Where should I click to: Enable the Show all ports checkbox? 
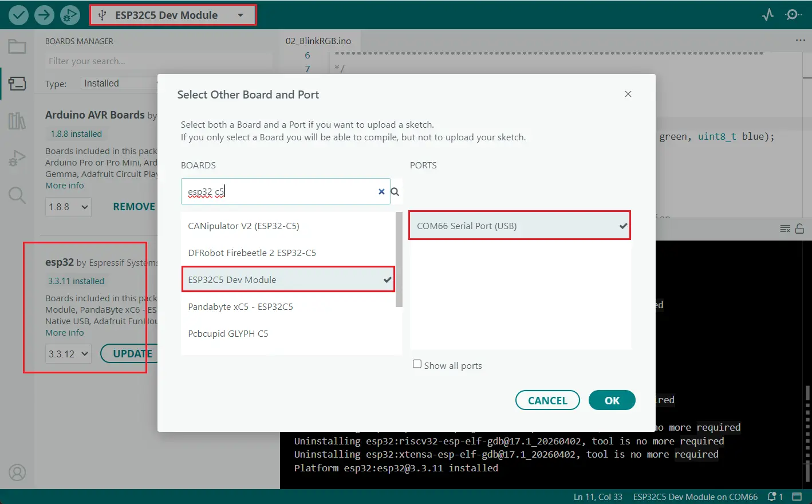(417, 364)
